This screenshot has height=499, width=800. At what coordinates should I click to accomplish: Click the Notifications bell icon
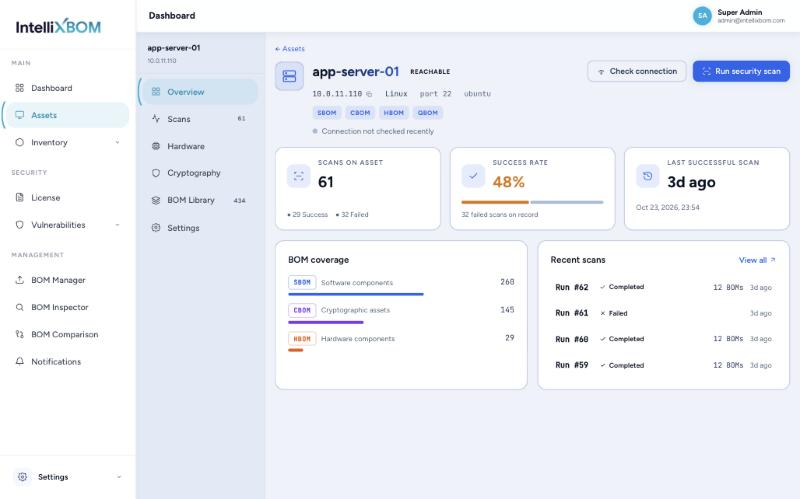click(x=19, y=361)
